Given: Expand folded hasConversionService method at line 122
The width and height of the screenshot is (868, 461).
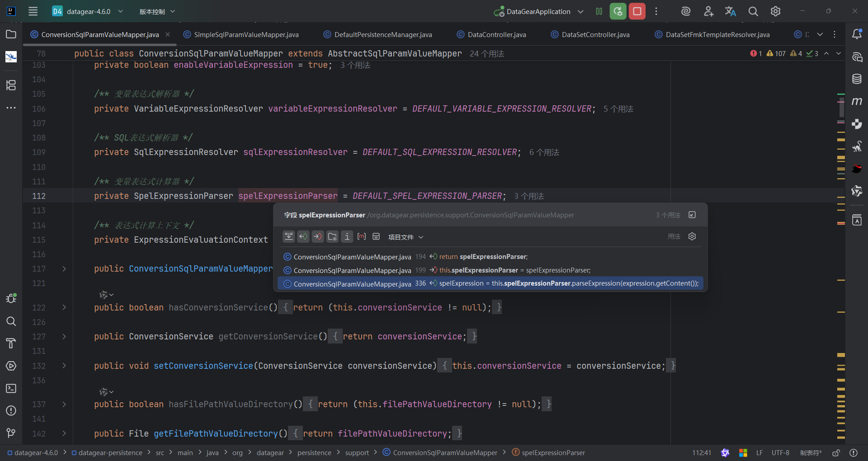Looking at the screenshot, I should pos(64,307).
